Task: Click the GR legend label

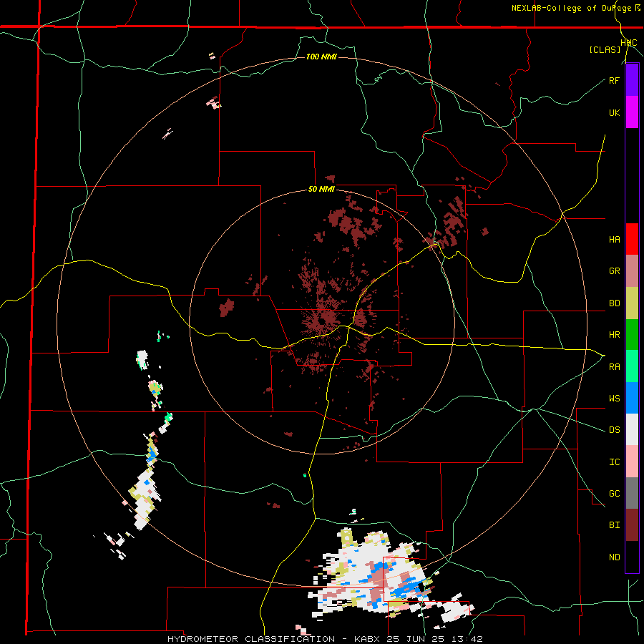Action: (x=614, y=271)
